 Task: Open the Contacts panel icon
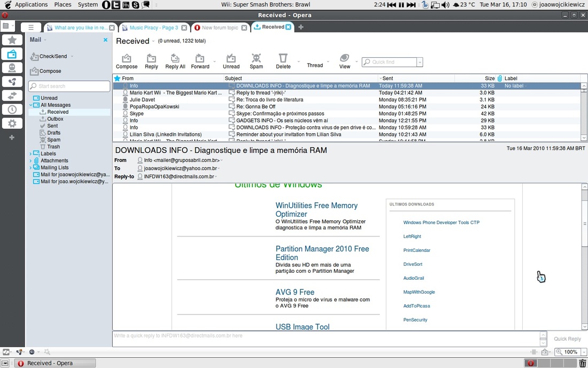(12, 68)
